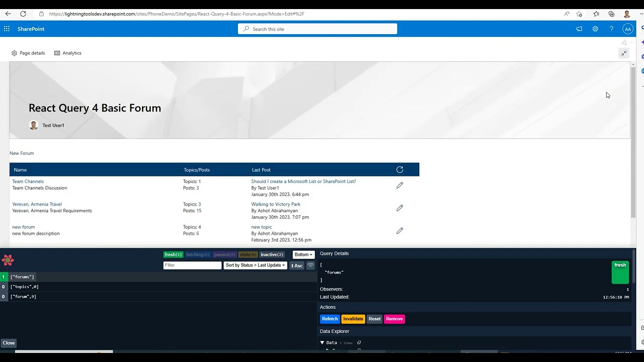Toggle the stale(0) status filter
Viewport: 644px width, 362px height.
[248, 254]
